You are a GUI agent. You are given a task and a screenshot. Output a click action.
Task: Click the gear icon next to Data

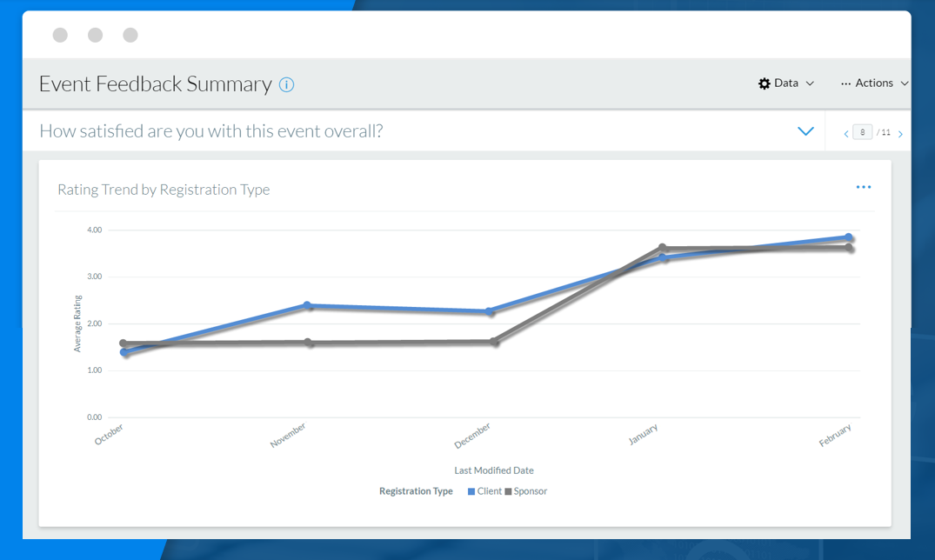tap(764, 83)
